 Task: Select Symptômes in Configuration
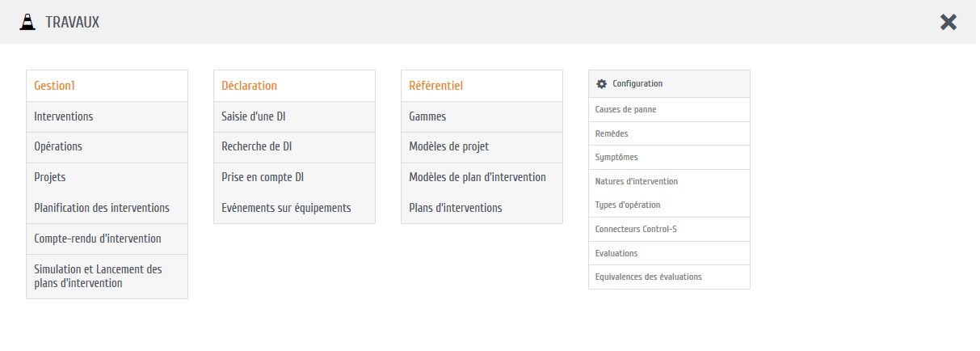click(x=616, y=157)
